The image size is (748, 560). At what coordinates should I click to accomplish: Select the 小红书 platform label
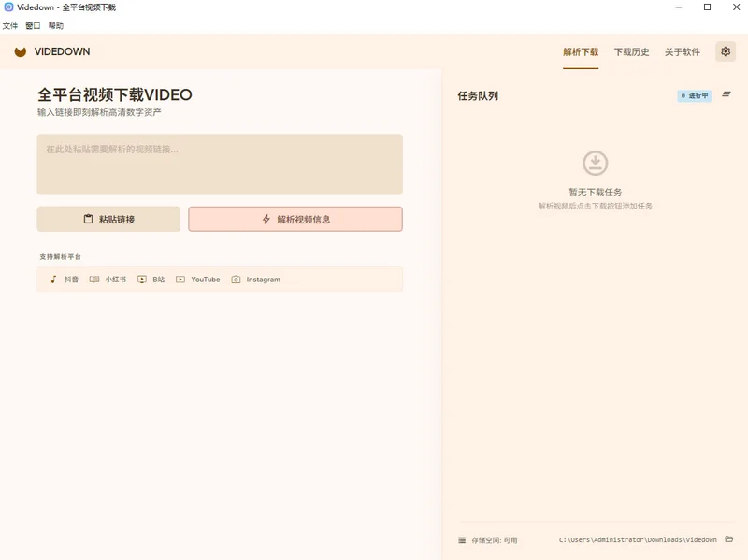tap(116, 280)
